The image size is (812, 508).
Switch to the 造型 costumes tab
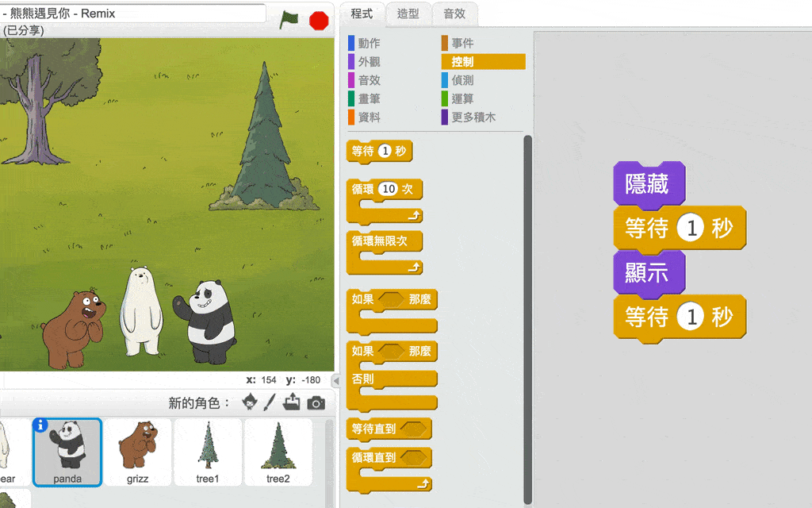click(x=408, y=14)
